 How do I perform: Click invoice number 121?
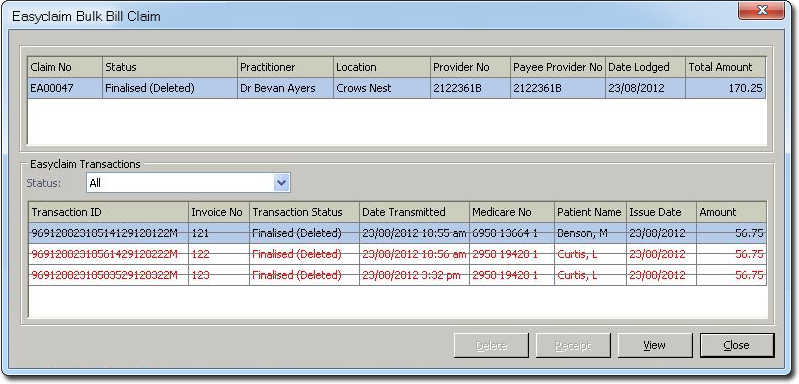click(219, 233)
